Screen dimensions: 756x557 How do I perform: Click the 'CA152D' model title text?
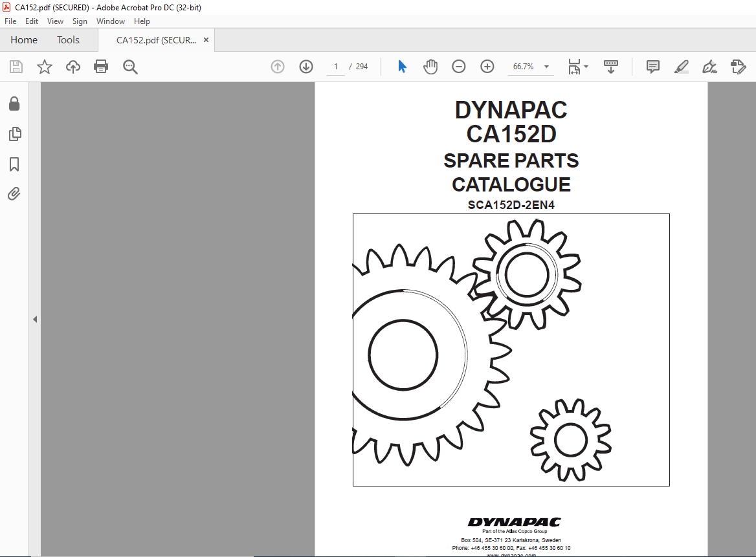tap(511, 134)
